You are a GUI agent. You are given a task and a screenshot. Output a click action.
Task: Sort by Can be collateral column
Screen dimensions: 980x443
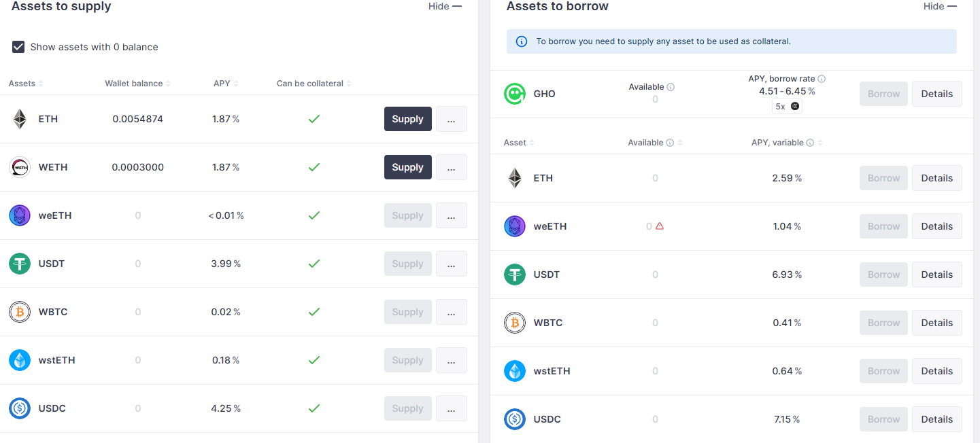pyautogui.click(x=314, y=84)
